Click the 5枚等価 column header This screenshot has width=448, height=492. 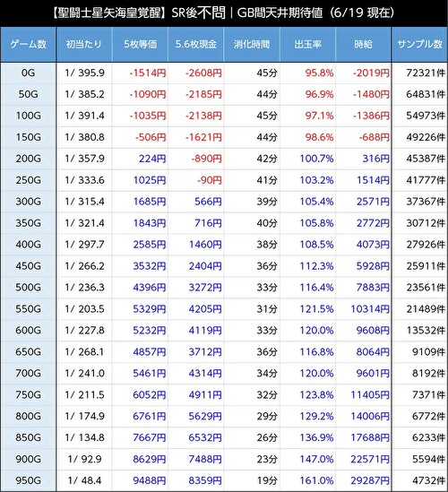tap(141, 44)
